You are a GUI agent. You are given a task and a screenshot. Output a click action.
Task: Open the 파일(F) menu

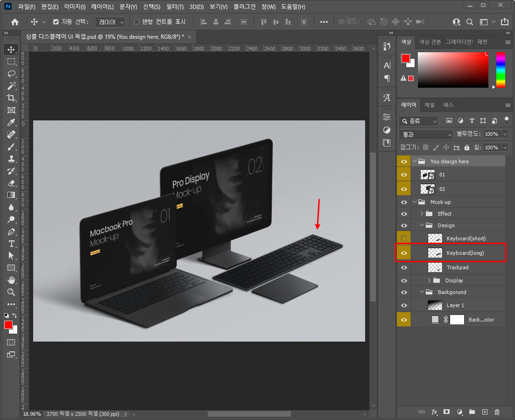pyautogui.click(x=27, y=7)
